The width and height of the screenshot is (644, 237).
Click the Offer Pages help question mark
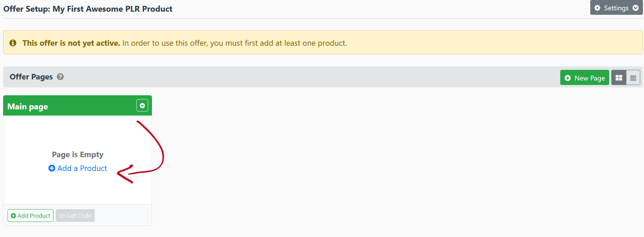(60, 77)
